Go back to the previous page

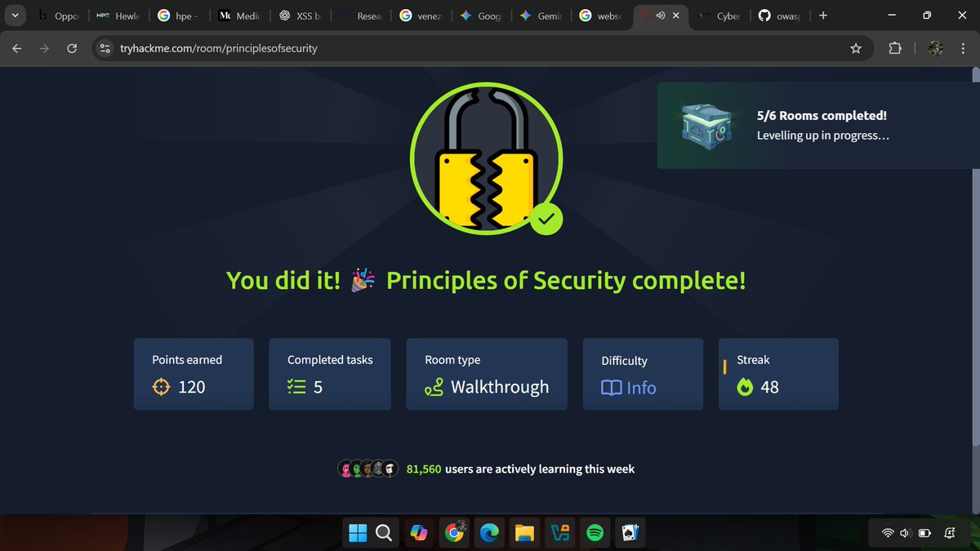click(x=17, y=49)
